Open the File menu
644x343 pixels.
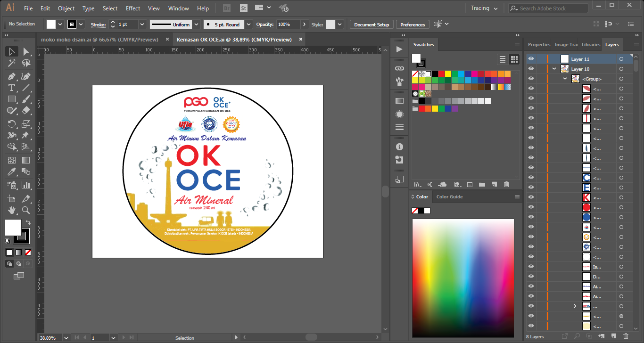click(x=28, y=8)
